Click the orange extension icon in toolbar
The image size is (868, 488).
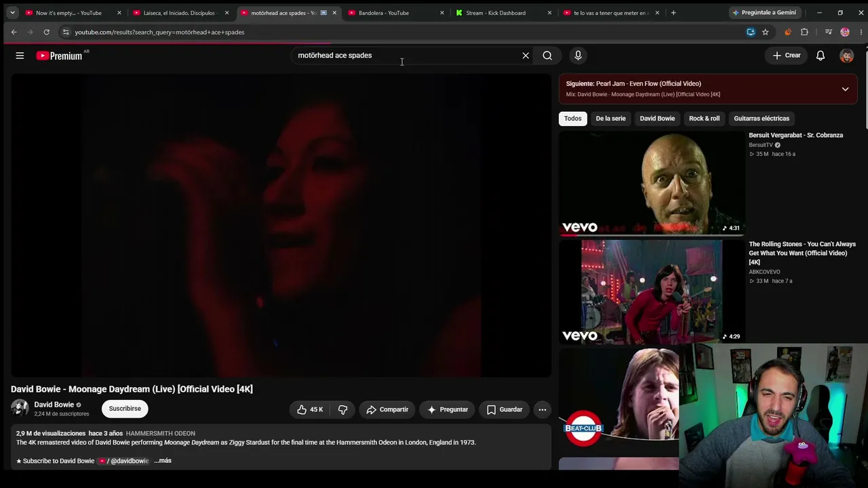pos(788,32)
